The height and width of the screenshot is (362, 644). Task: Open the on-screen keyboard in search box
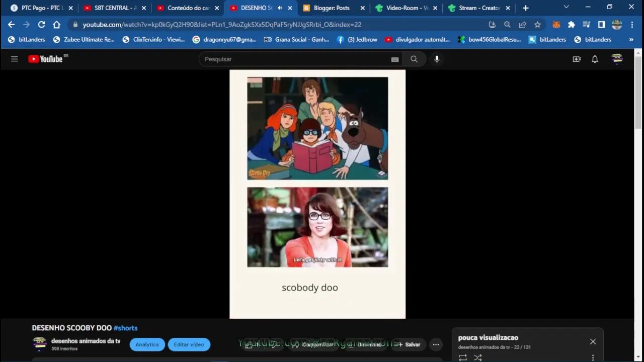click(x=395, y=59)
